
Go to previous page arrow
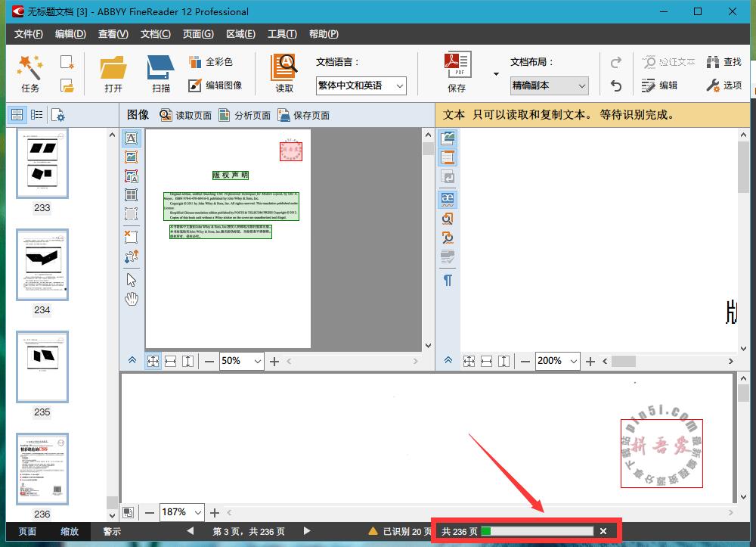coord(191,531)
